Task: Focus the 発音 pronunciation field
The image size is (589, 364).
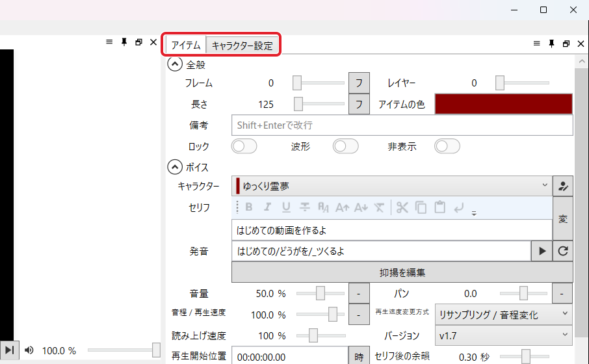Action: pyautogui.click(x=381, y=251)
